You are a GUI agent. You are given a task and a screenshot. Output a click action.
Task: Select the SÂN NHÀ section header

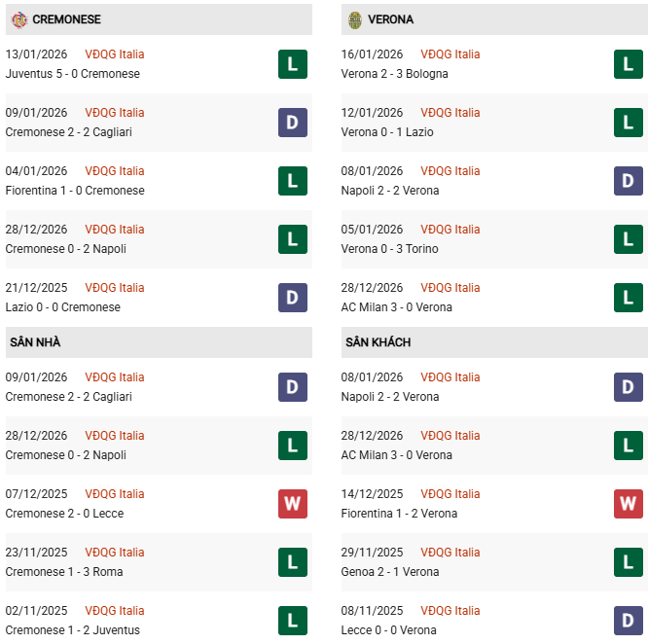(x=35, y=342)
